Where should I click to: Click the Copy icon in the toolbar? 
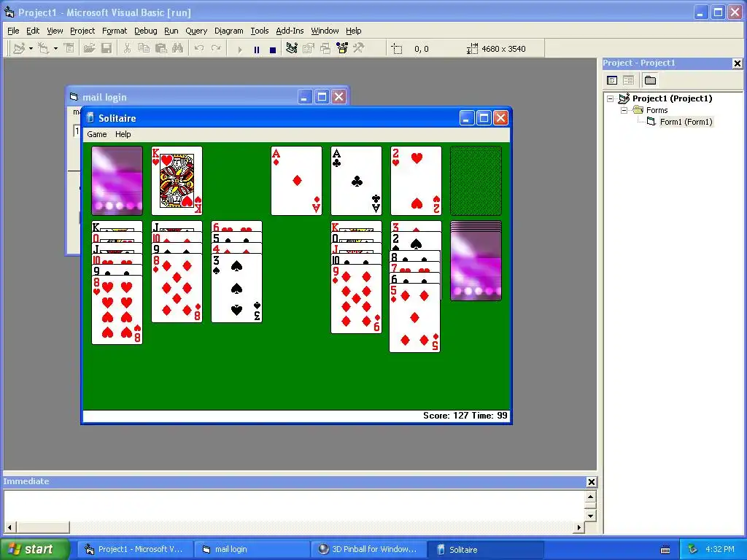click(144, 49)
